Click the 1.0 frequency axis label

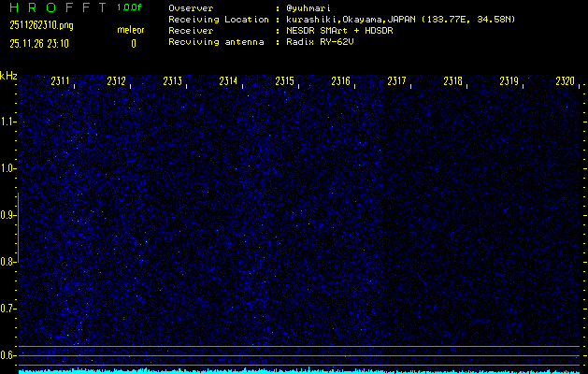8,168
